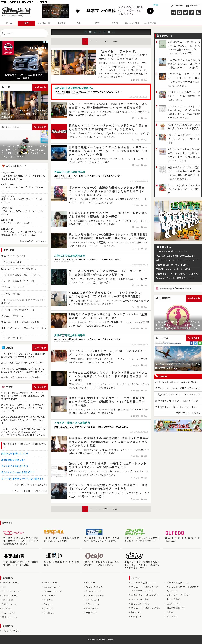202x644 pixels.
Task: Go to page 2 in the top pagination
Action: tap(91, 41)
